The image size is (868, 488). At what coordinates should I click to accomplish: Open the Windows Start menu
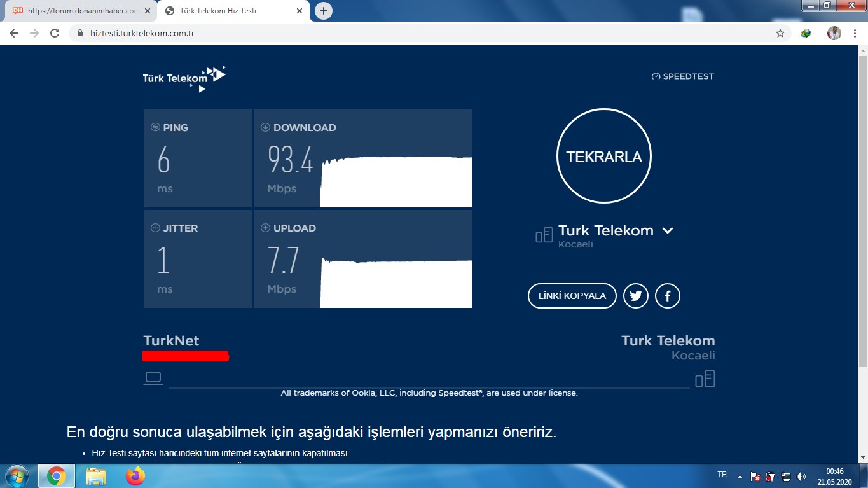tap(16, 476)
